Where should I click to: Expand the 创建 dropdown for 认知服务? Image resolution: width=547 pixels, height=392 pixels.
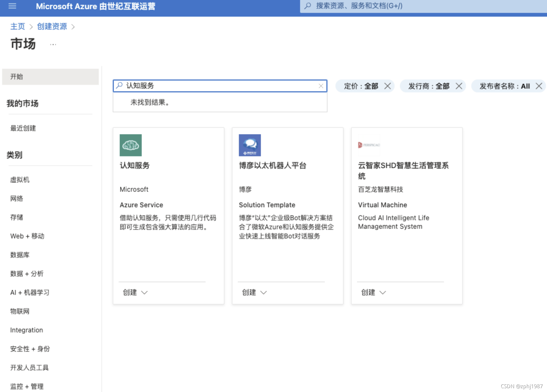click(x=135, y=292)
